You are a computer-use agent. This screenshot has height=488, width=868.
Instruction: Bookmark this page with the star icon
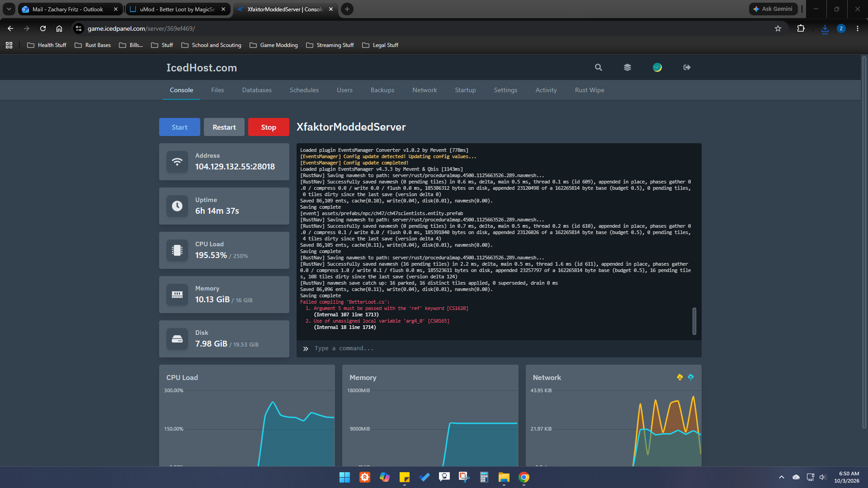coord(778,28)
